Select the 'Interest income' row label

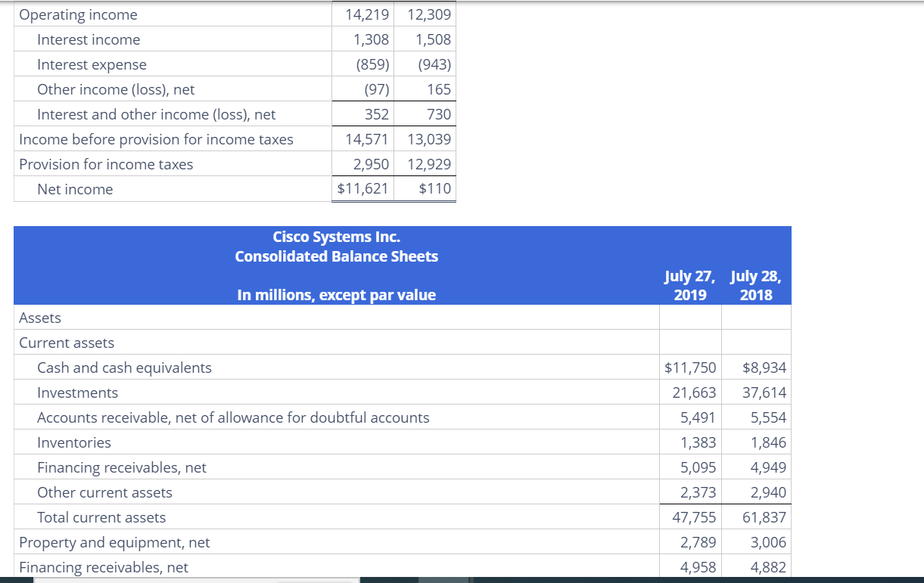(x=89, y=39)
